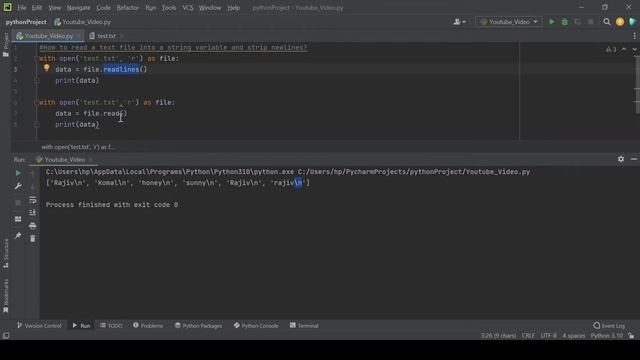Open the File menu
The width and height of the screenshot is (640, 360).
pos(22,8)
